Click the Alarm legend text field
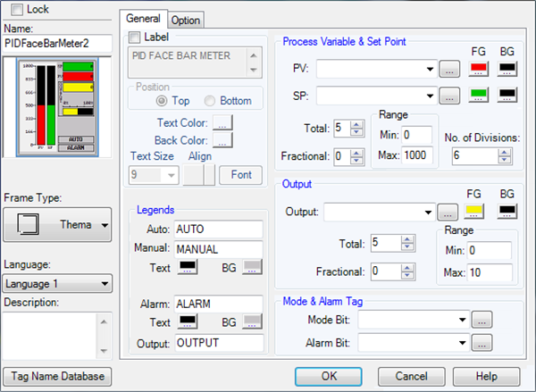536x392 pixels. 219,304
